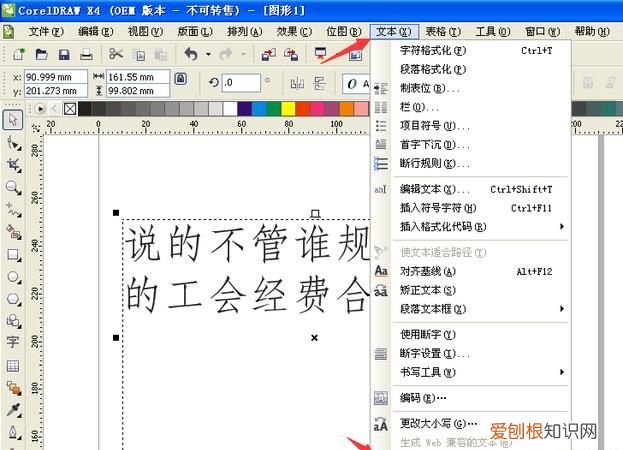Viewport: 623px width, 450px height.
Task: Open the 效果 menu
Action: coord(294,31)
